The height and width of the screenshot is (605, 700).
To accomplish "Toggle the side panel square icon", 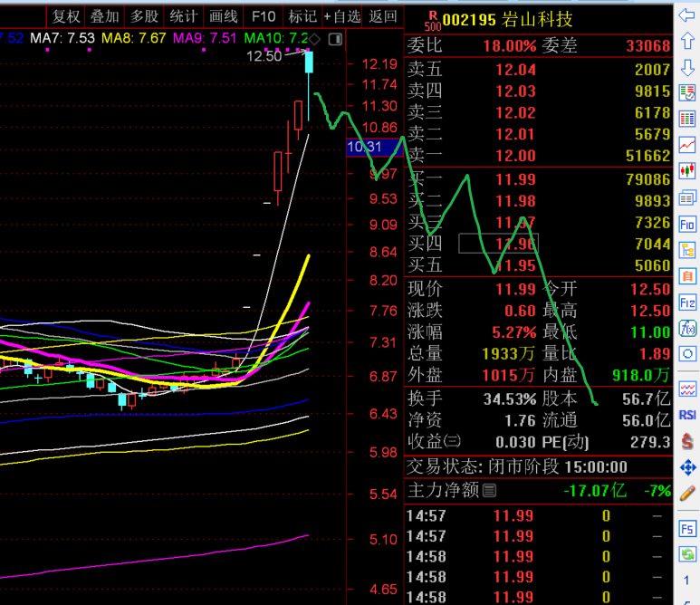I will (335, 39).
